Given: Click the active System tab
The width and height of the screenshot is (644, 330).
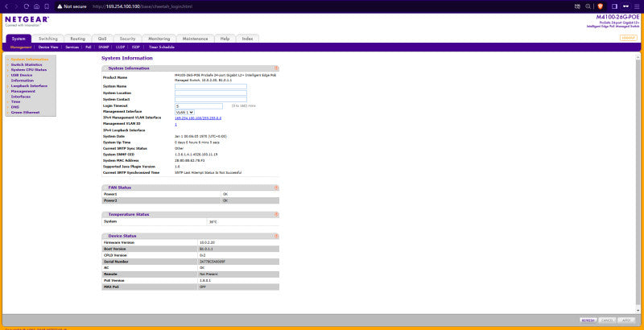Looking at the screenshot, I should pyautogui.click(x=19, y=39).
